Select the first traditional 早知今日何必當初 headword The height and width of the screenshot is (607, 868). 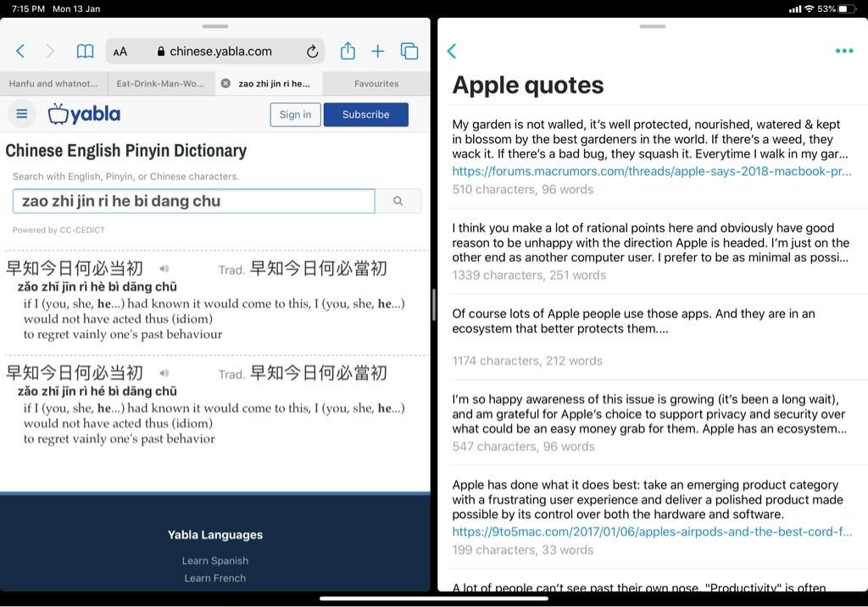click(319, 269)
